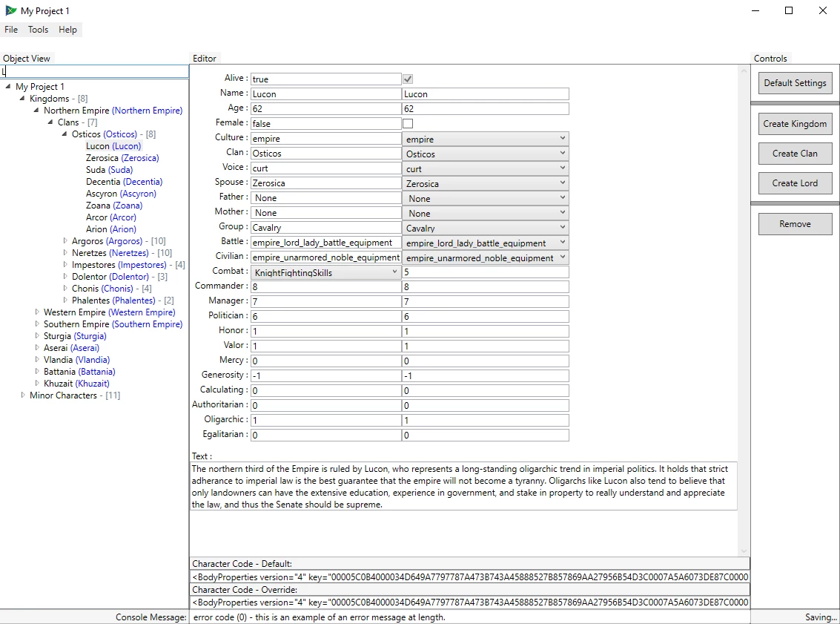Expand the Sturgia kingdom arrow
This screenshot has width=840, height=624.
(x=36, y=335)
